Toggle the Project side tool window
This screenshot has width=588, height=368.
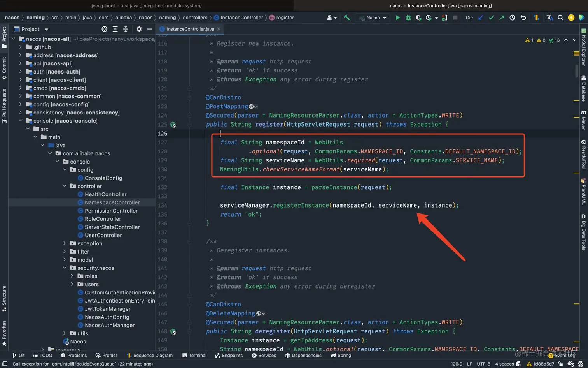(x=4, y=37)
